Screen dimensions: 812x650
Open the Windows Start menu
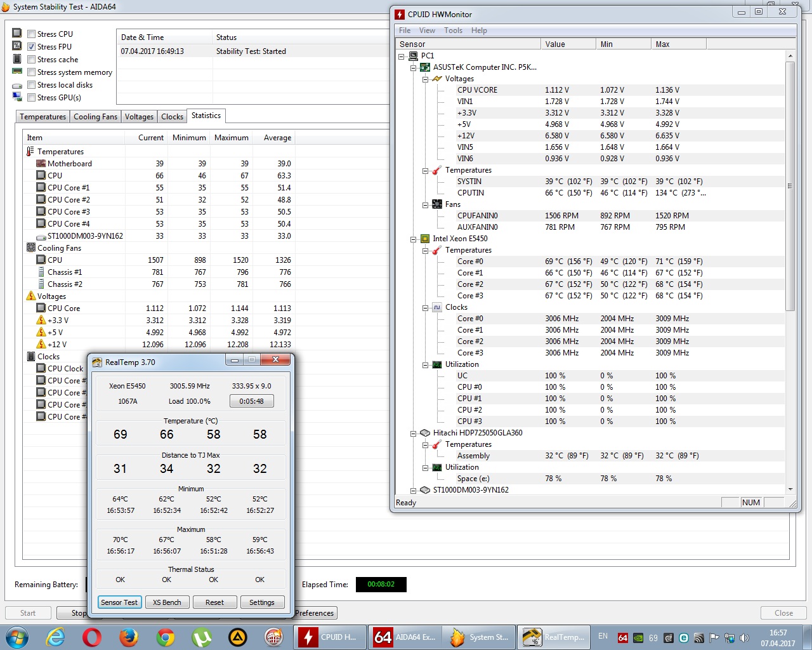click(17, 637)
